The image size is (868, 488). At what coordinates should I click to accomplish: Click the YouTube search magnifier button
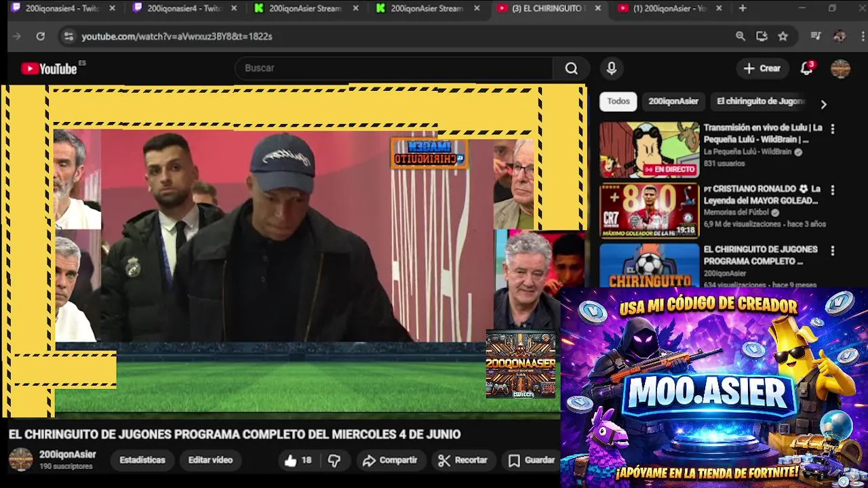point(571,68)
